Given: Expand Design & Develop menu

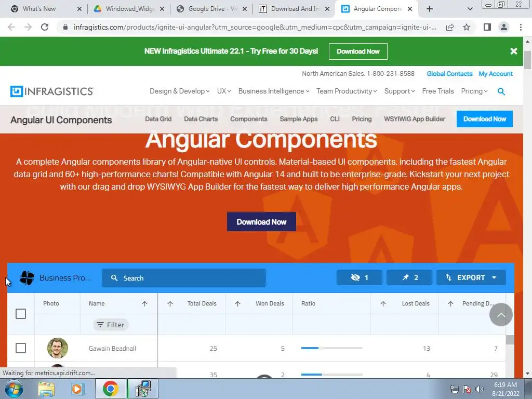Looking at the screenshot, I should tap(179, 91).
